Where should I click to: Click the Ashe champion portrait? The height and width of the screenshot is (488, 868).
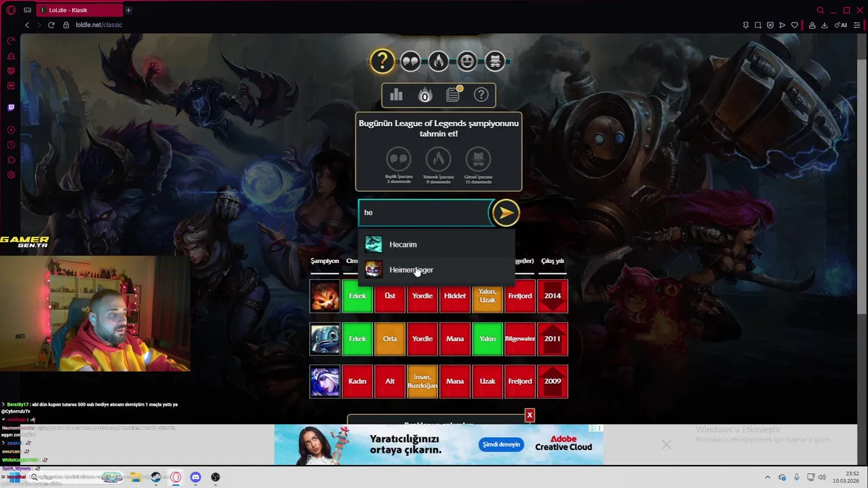[325, 382]
